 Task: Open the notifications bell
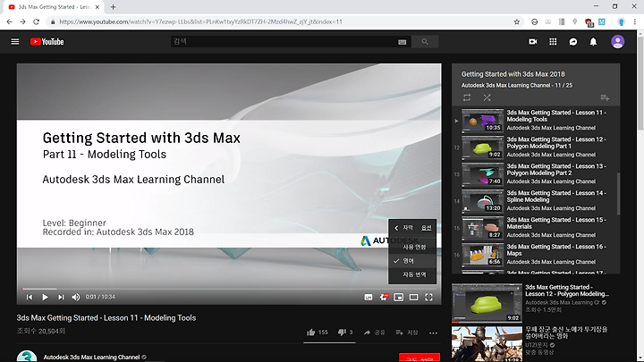pyautogui.click(x=593, y=42)
